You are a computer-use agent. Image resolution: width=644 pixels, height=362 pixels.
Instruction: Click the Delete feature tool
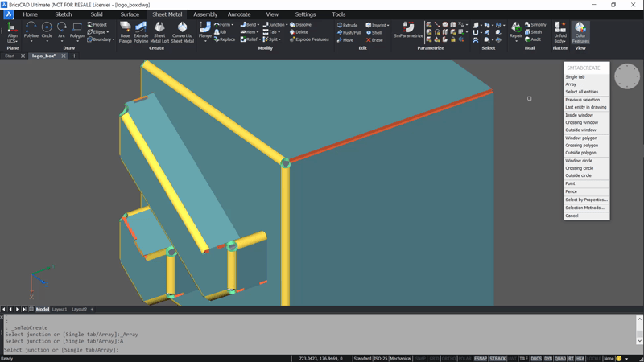coord(299,32)
